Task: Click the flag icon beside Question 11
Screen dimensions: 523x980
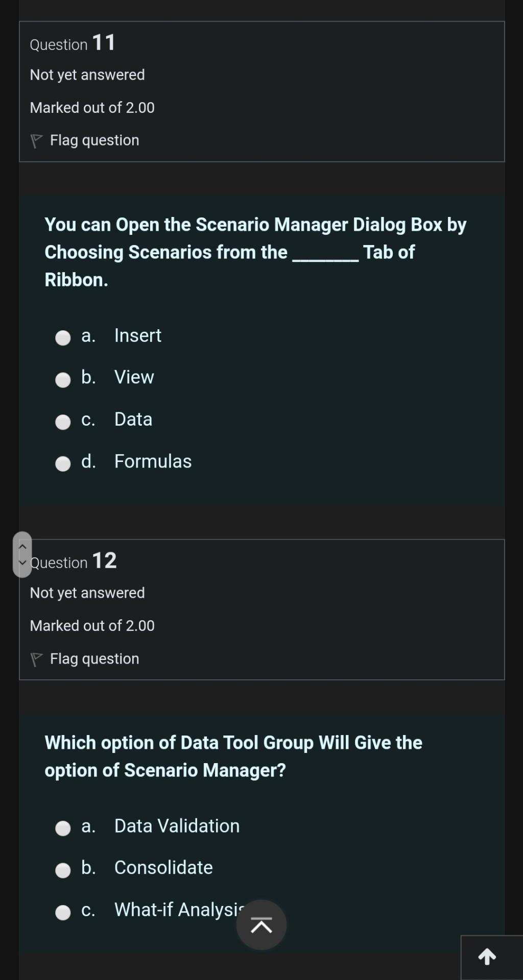Action: click(37, 139)
